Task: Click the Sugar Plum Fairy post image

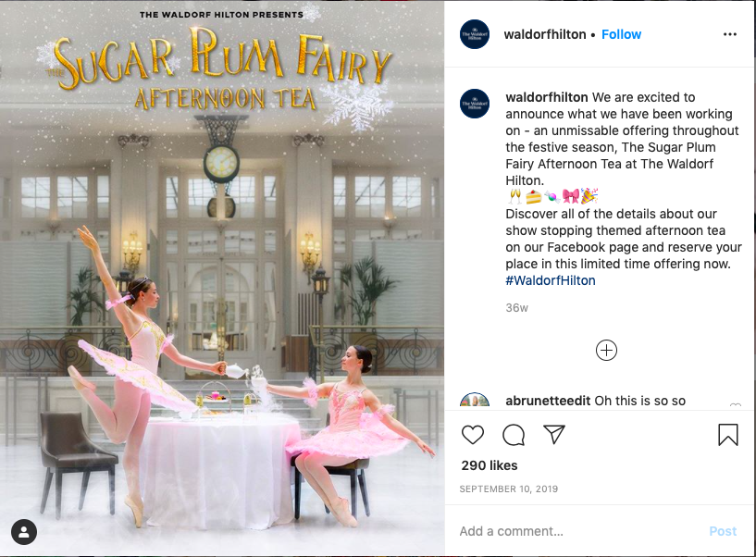Action: coord(222,278)
